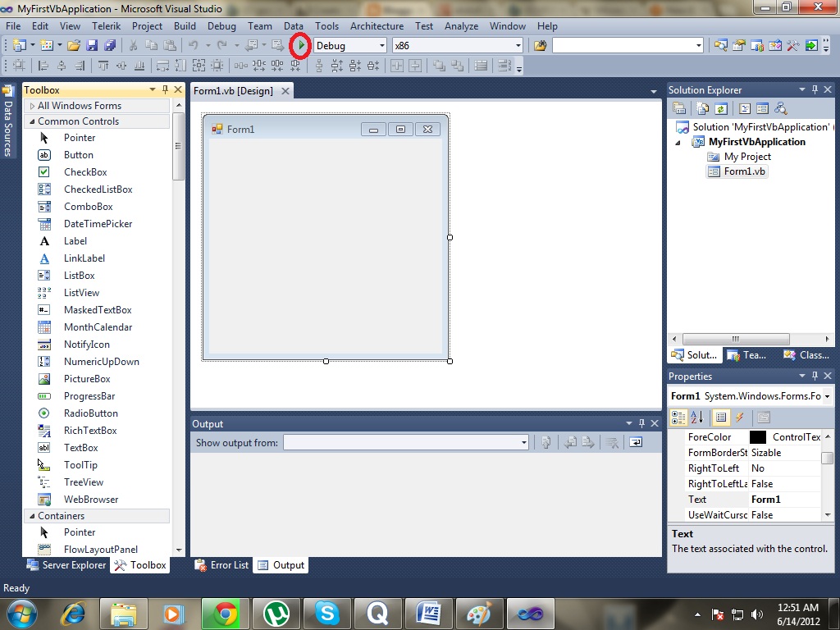Screen dimensions: 840x630
Task: Open the Events view in Properties window
Action: coord(738,417)
